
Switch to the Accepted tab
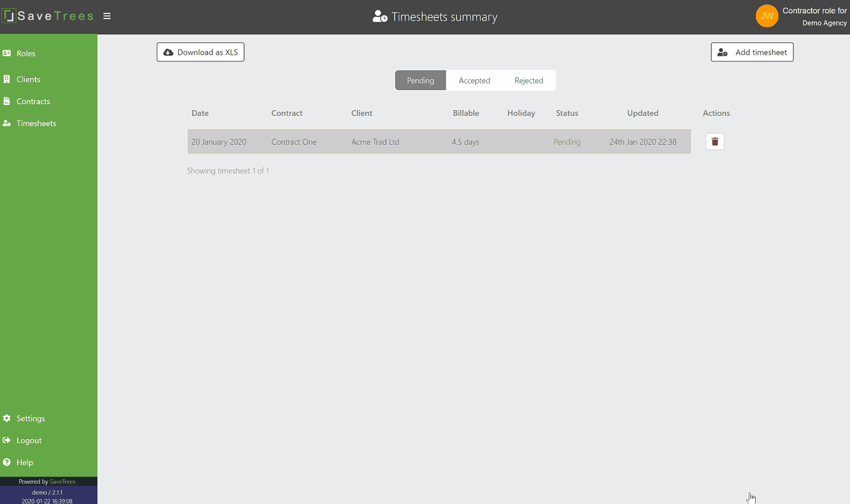474,81
